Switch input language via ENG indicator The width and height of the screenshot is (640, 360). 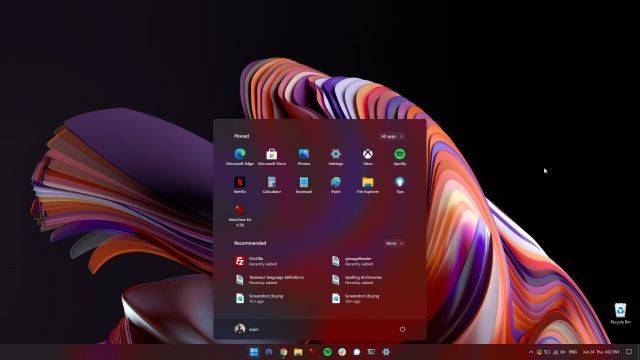(x=573, y=352)
